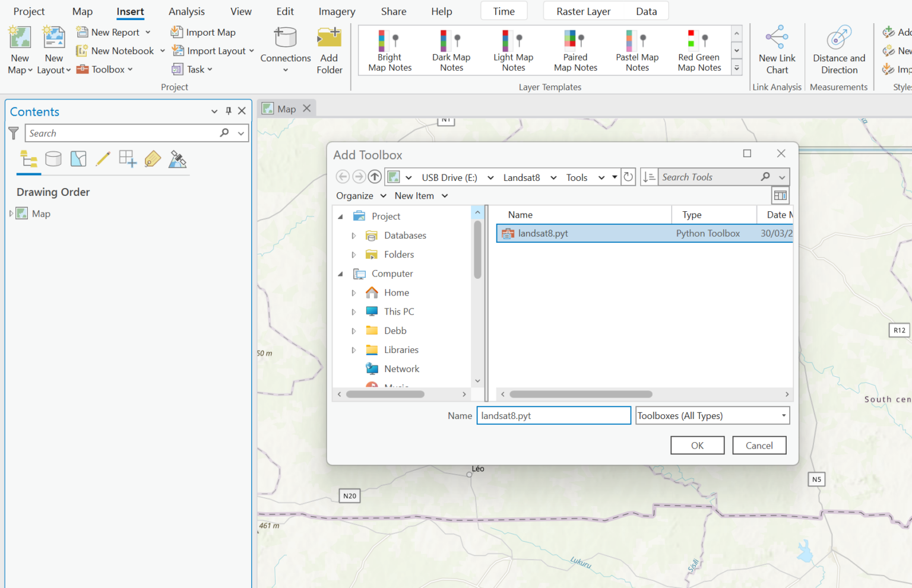Viewport: 912px width, 588px height.
Task: Switch Contents to List By Data Source
Action: (x=53, y=158)
